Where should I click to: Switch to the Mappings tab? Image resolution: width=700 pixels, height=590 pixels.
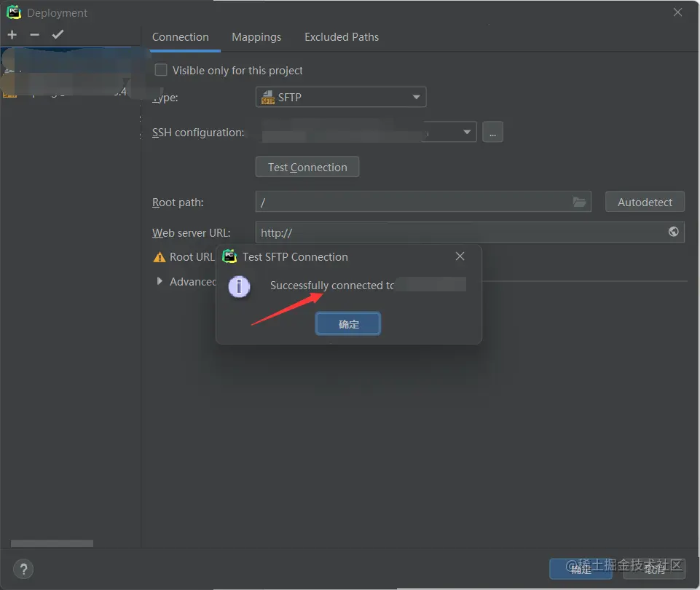(x=256, y=37)
